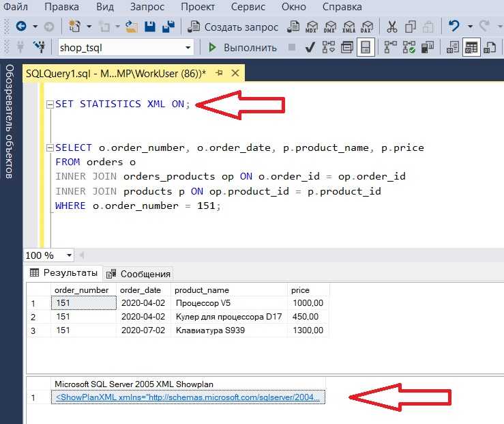The image size is (504, 424).
Task: Click the Undo arrow icon
Action: click(x=454, y=27)
